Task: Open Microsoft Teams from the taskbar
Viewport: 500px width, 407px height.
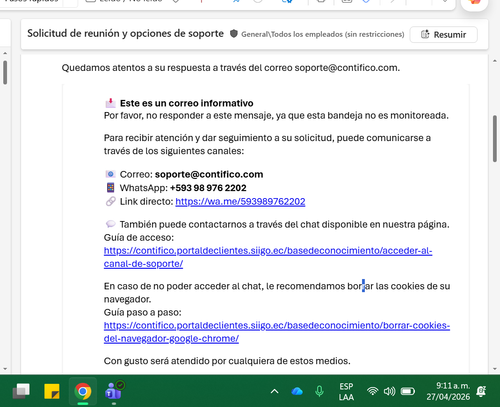Action: 114,391
